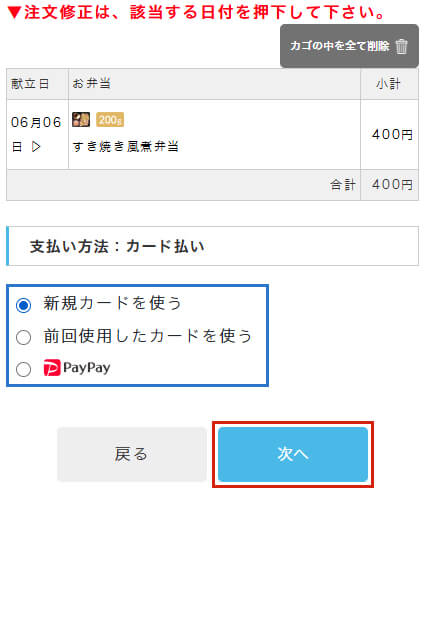This screenshot has height=619, width=426.
Task: Click the すき焼き風煮弁当 item name
Action: (x=126, y=147)
